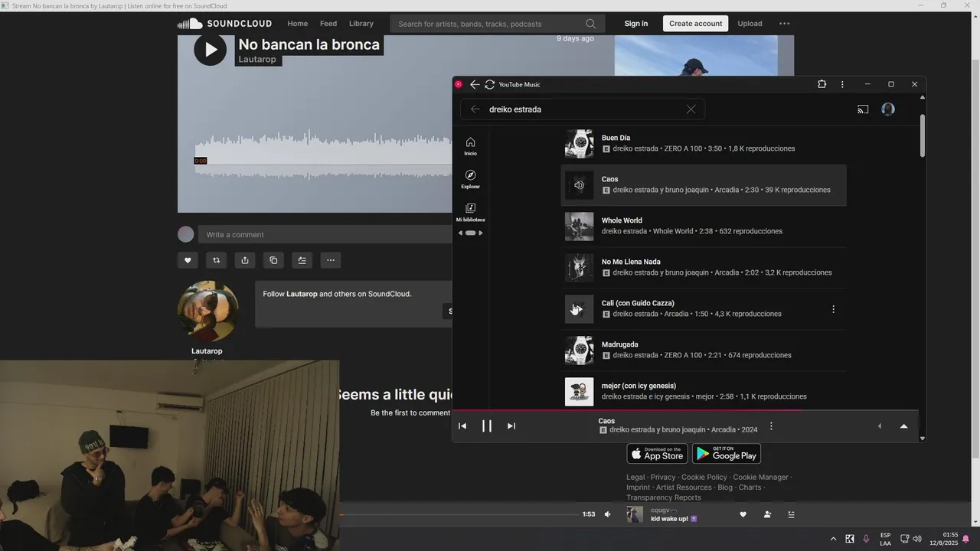
Task: Expand the YouTube Music player page arrow
Action: tap(903, 426)
